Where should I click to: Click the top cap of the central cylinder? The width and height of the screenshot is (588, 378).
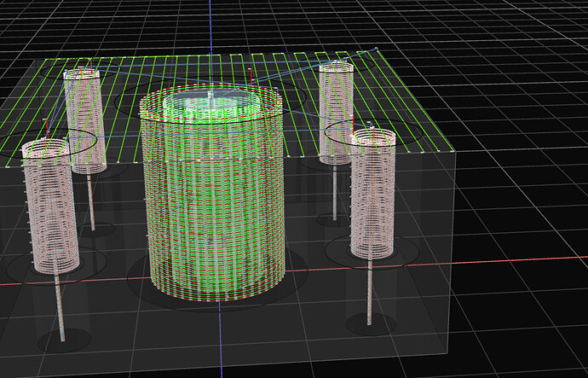tap(210, 102)
